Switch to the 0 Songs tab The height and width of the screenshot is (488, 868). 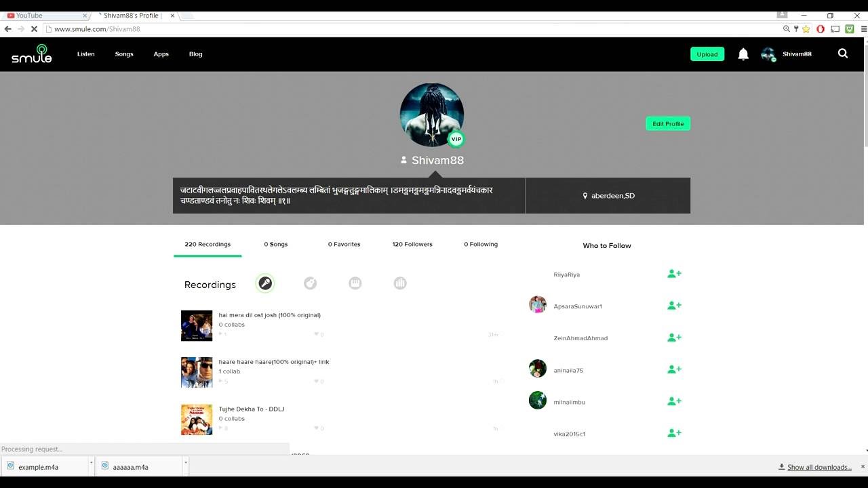click(x=276, y=244)
